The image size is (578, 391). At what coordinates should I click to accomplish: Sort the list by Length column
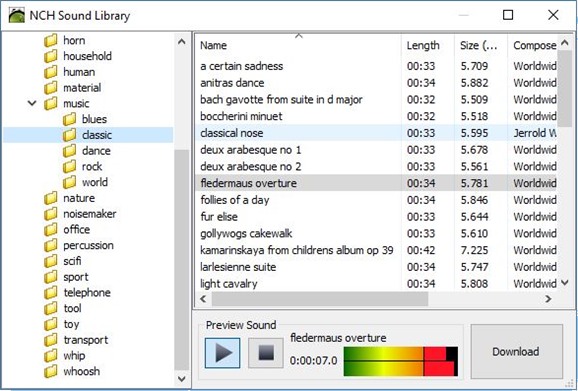[x=428, y=45]
